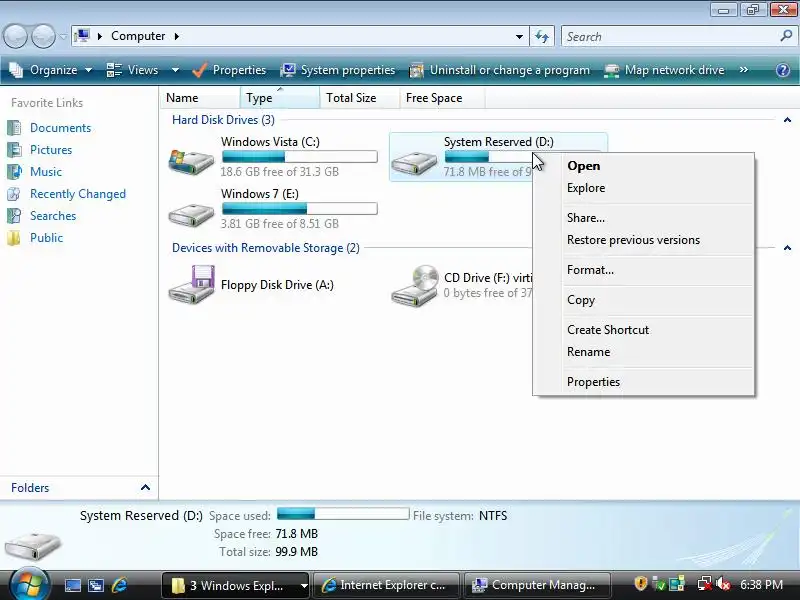Click the Views toolbar button
The image size is (800, 600).
(132, 70)
